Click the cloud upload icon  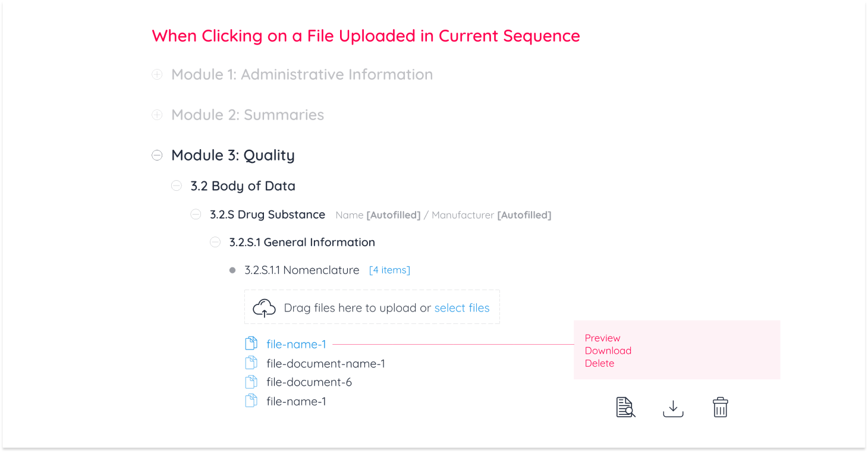(265, 307)
